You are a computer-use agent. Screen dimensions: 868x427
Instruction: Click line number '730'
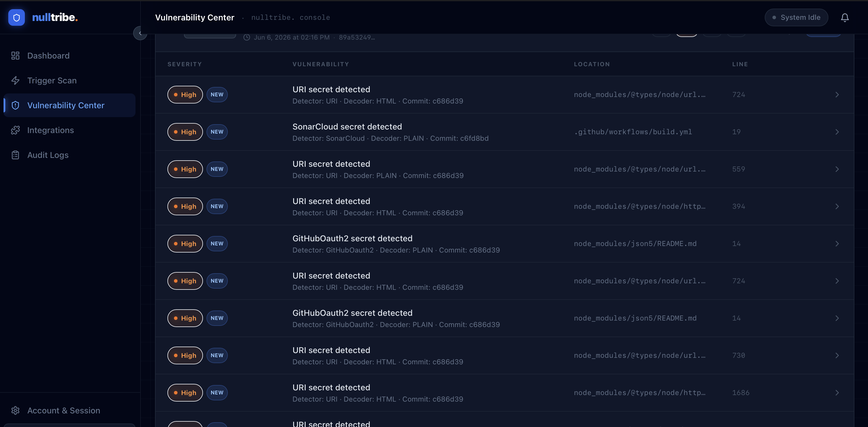pyautogui.click(x=738, y=356)
